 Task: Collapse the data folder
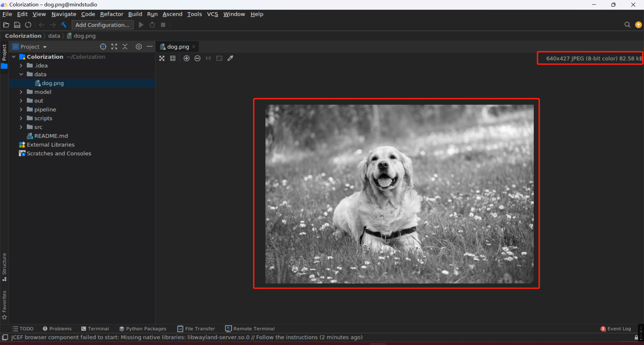point(21,74)
